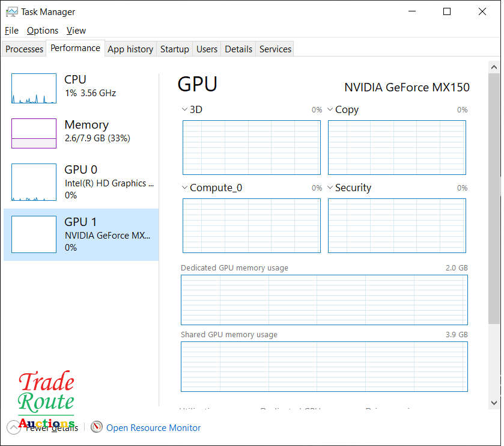Click the Task Manager title bar icon
The image size is (504, 446).
point(11,11)
